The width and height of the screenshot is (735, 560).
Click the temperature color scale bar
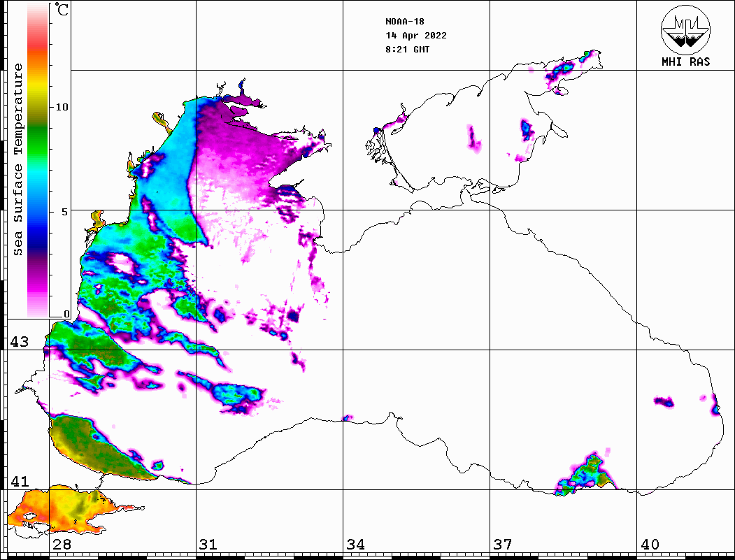[x=38, y=160]
